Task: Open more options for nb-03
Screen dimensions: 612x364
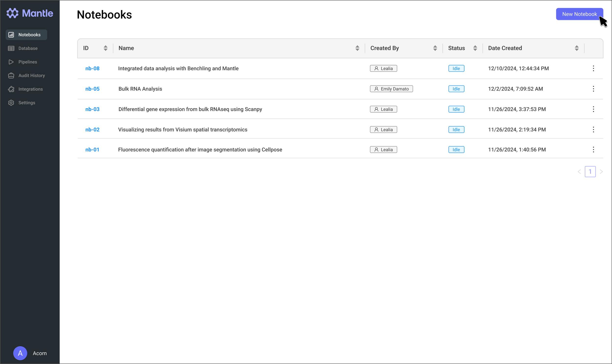Action: pyautogui.click(x=593, y=109)
